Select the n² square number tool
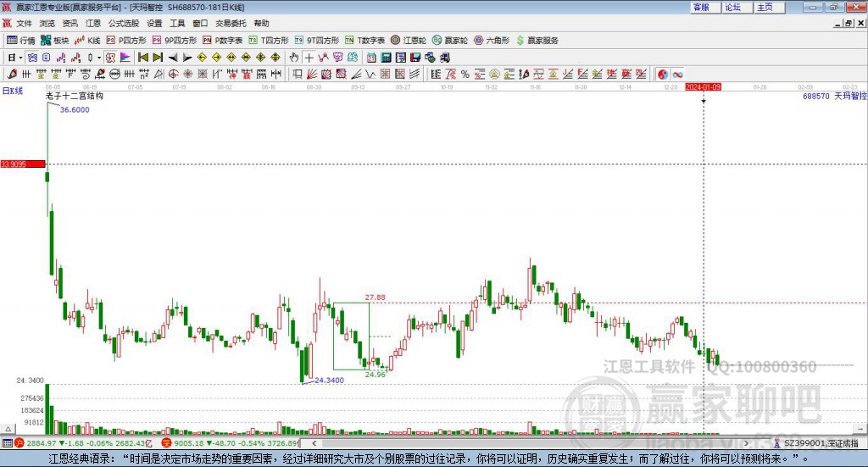Screen dimensions: 868x467 click(x=144, y=74)
